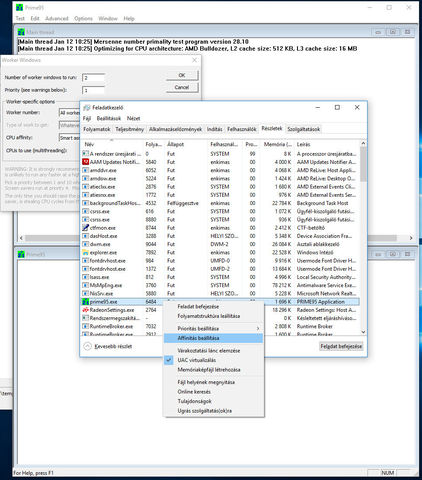Click the lsass.exe process icon
This screenshot has height=480, width=422.
[85, 277]
